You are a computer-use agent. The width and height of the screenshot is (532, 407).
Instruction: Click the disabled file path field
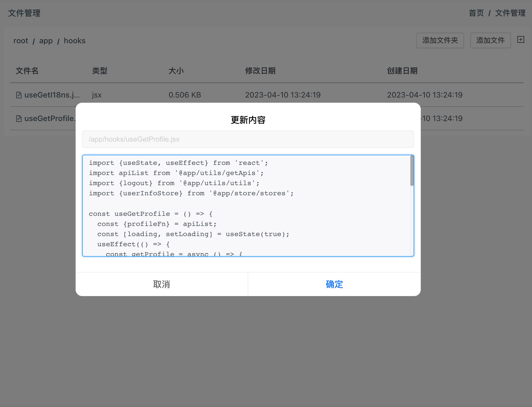click(x=248, y=139)
